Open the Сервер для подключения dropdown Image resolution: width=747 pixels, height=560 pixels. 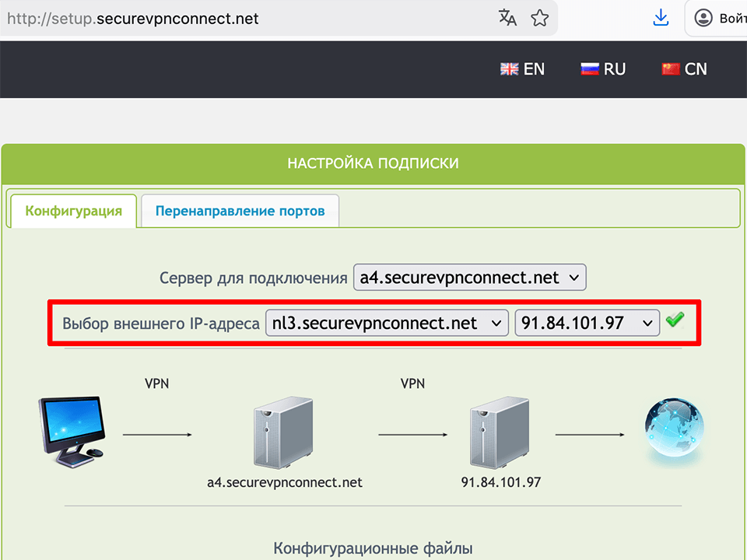point(469,276)
